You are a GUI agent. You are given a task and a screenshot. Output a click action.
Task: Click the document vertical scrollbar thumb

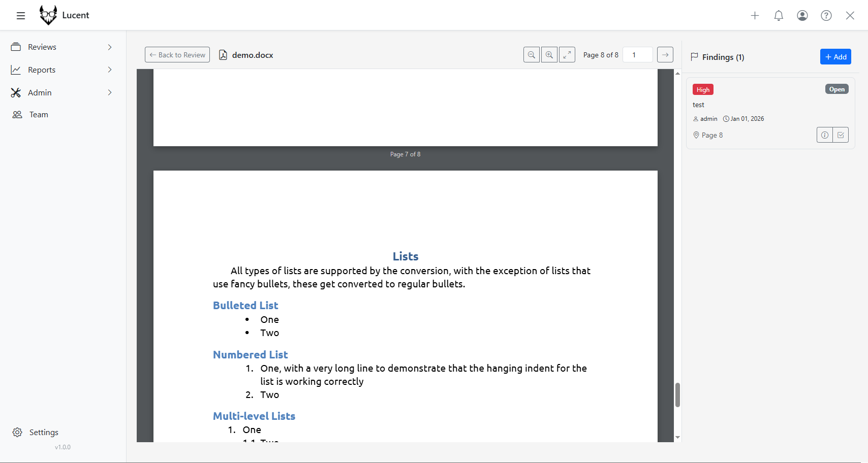[677, 395]
